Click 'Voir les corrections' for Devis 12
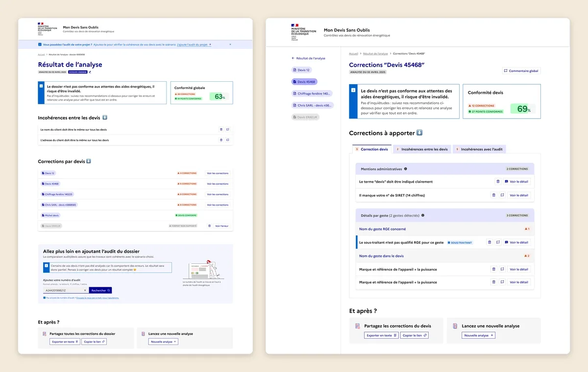588x372 pixels. [218, 173]
